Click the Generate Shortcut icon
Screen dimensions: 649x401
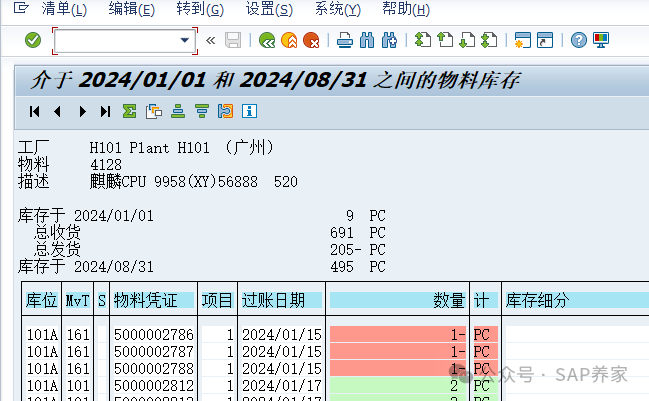(x=545, y=41)
